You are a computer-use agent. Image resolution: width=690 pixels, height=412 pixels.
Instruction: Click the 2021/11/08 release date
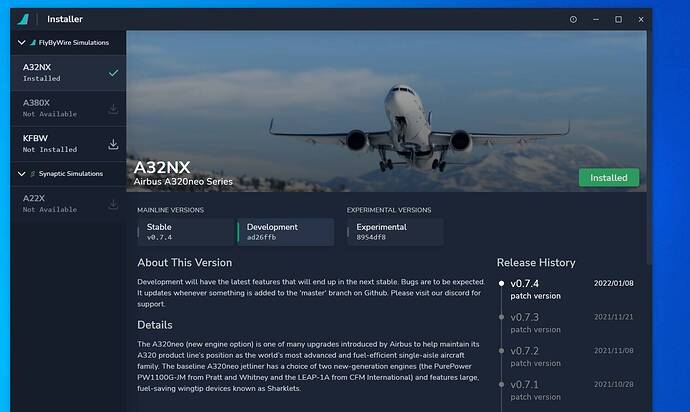[613, 350]
